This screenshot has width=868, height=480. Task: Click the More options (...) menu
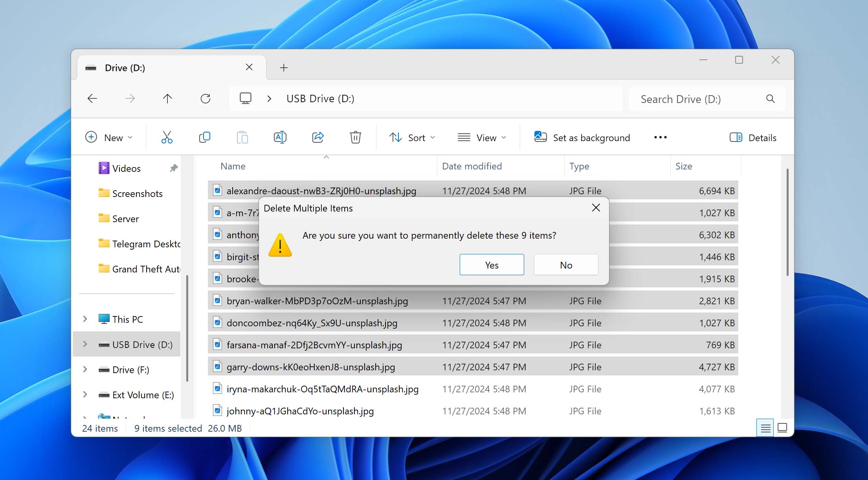tap(660, 137)
